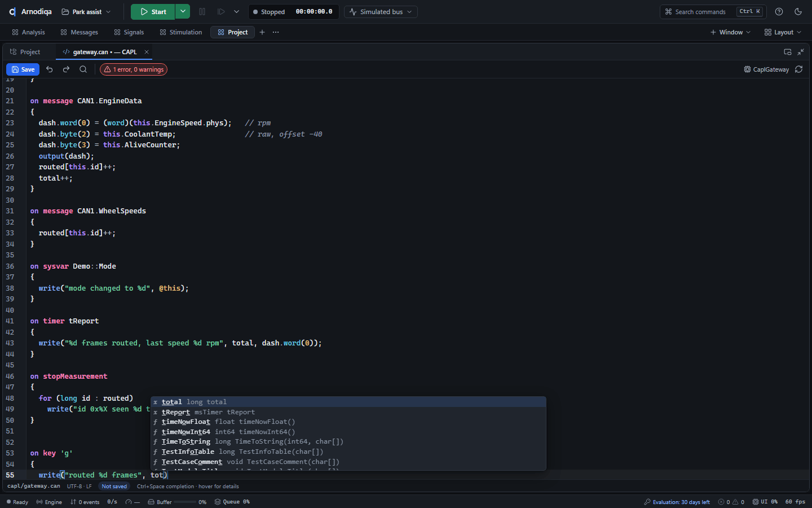Recompile with the refresh icon

(799, 69)
